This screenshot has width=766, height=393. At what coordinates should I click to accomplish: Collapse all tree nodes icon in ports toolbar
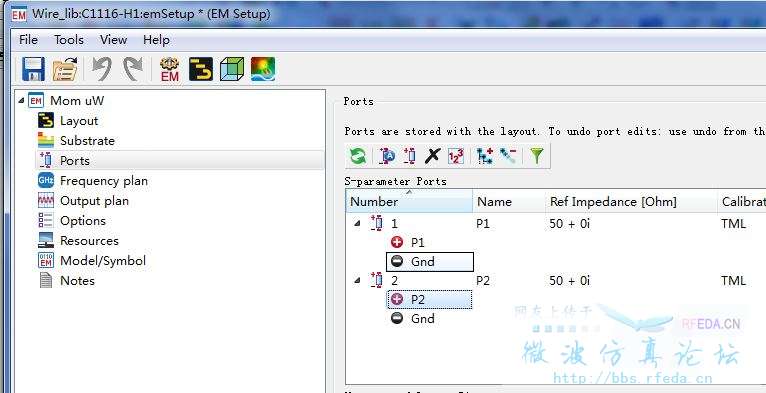[508, 156]
